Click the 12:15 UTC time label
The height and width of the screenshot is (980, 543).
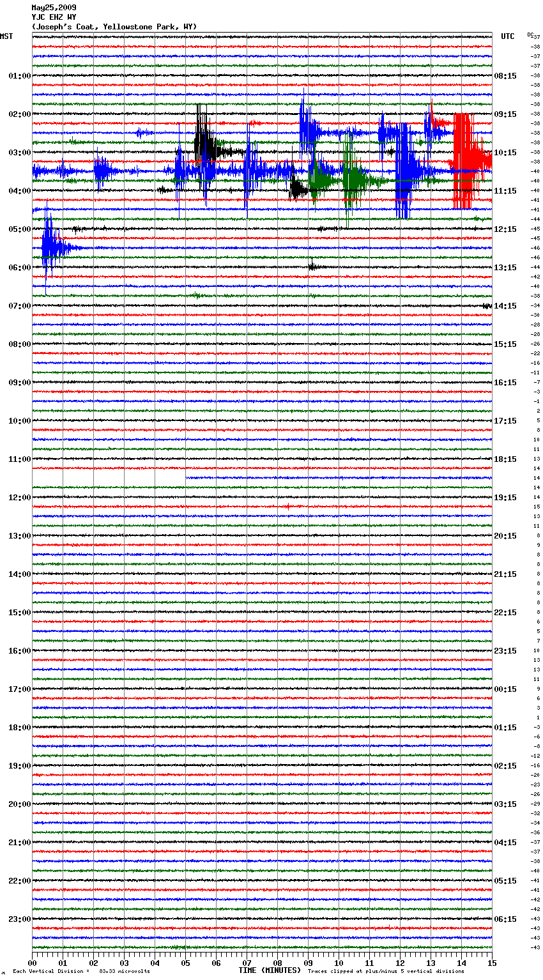pyautogui.click(x=505, y=229)
